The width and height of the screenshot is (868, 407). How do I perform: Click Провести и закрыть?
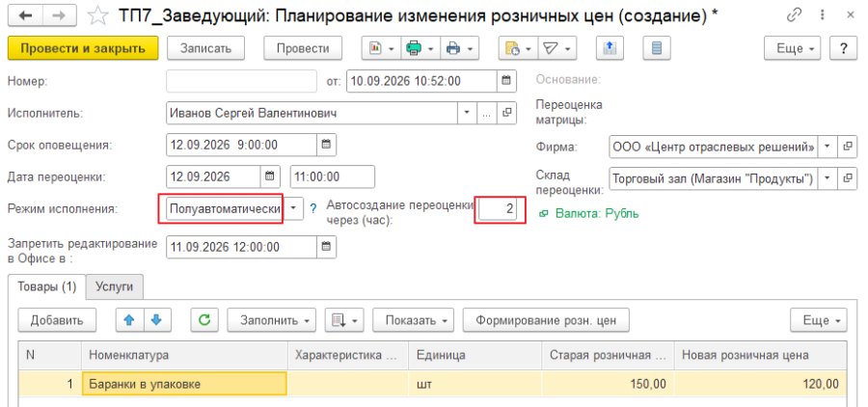click(83, 49)
